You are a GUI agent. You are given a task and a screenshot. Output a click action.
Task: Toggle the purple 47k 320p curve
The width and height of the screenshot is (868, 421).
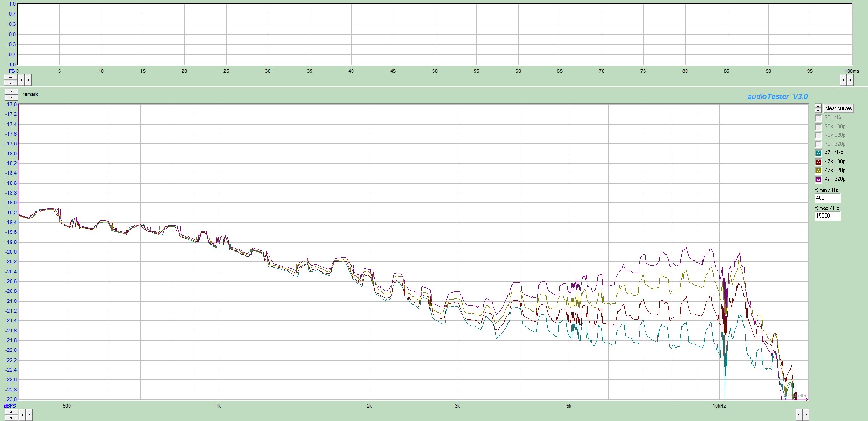pos(818,179)
